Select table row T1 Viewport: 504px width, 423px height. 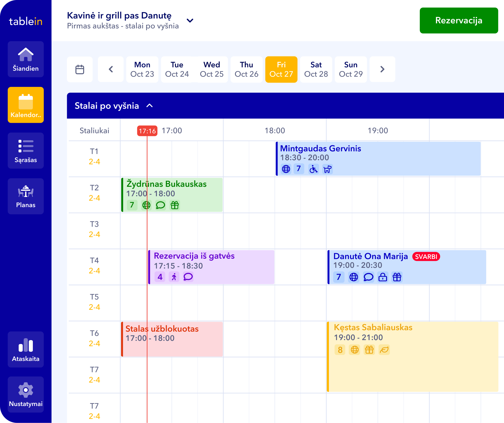94,157
